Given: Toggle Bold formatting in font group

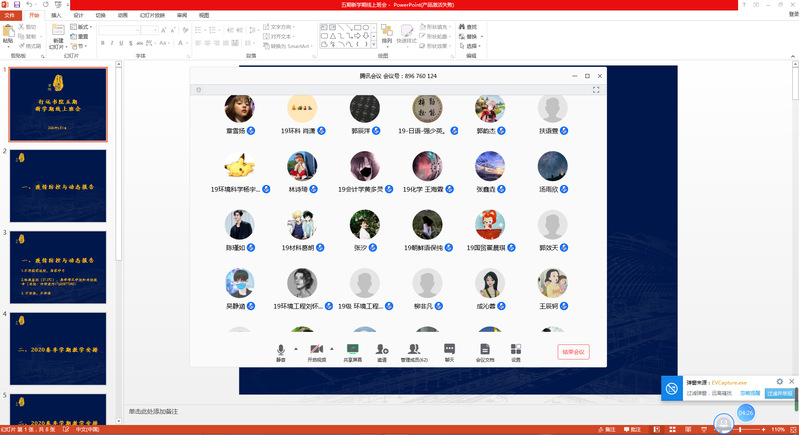Looking at the screenshot, I should click(104, 43).
